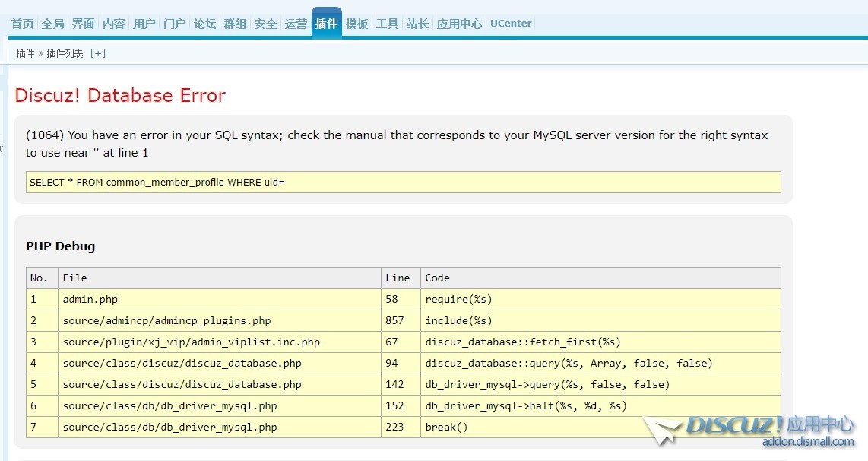Switch to the 论坛 tab
The height and width of the screenshot is (461, 868).
coord(205,24)
